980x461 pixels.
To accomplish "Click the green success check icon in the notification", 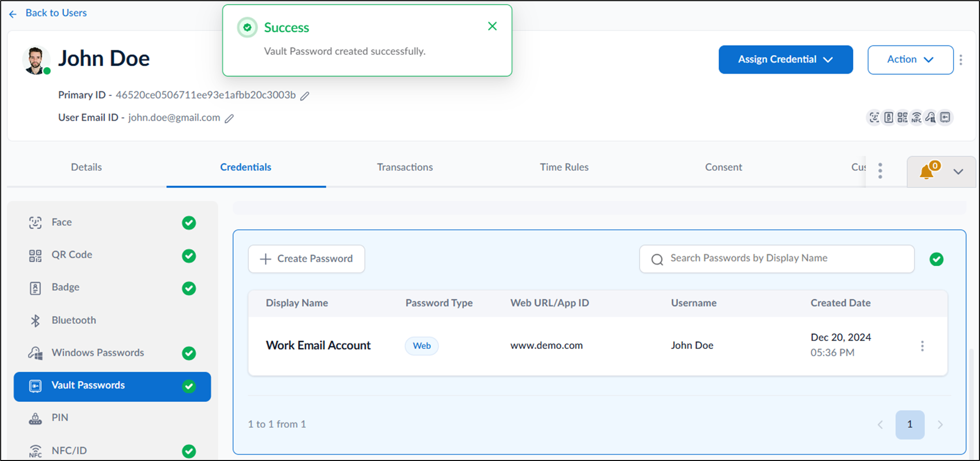I will coord(247,27).
